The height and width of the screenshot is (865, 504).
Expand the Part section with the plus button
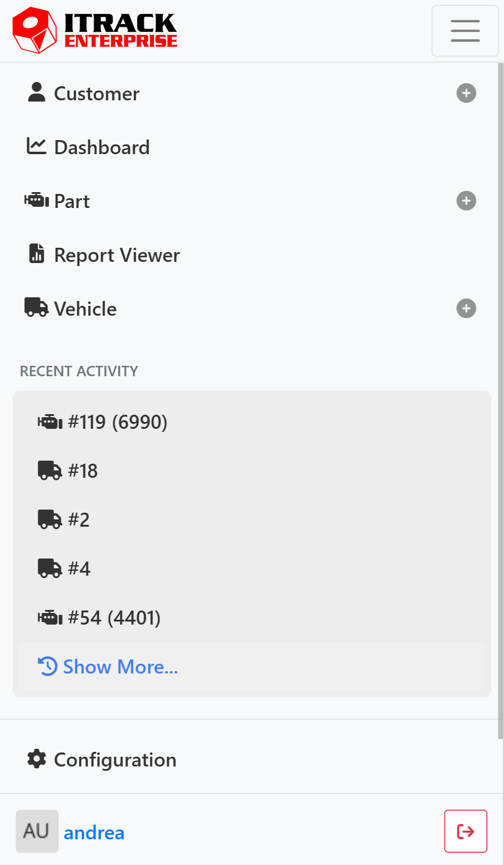click(466, 201)
